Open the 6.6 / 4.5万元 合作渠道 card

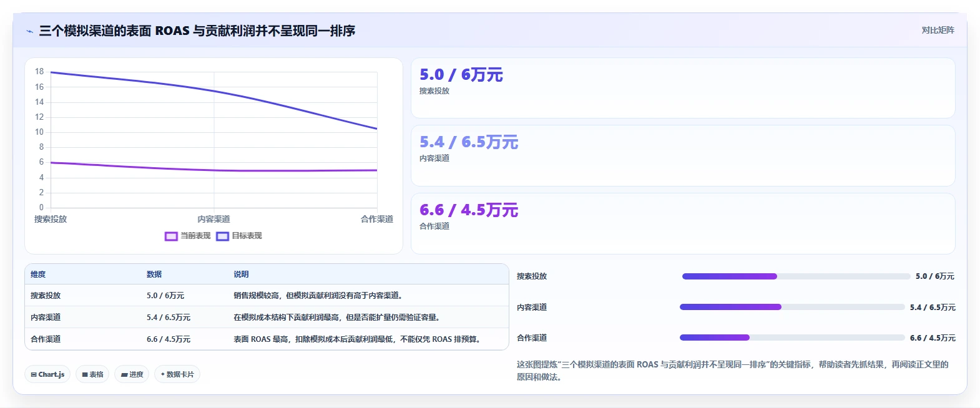pos(683,223)
